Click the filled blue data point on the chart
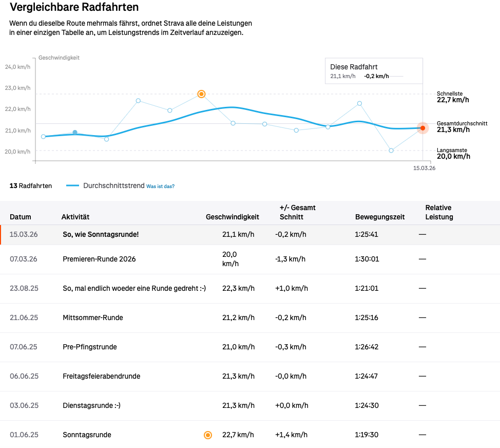The width and height of the screenshot is (500, 448). pyautogui.click(x=75, y=133)
